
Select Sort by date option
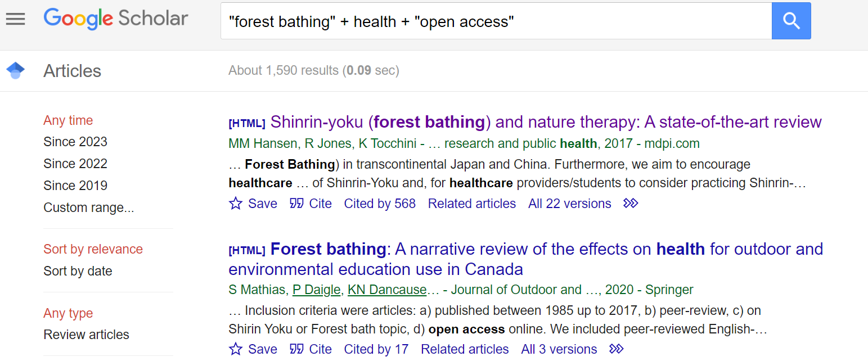(78, 271)
